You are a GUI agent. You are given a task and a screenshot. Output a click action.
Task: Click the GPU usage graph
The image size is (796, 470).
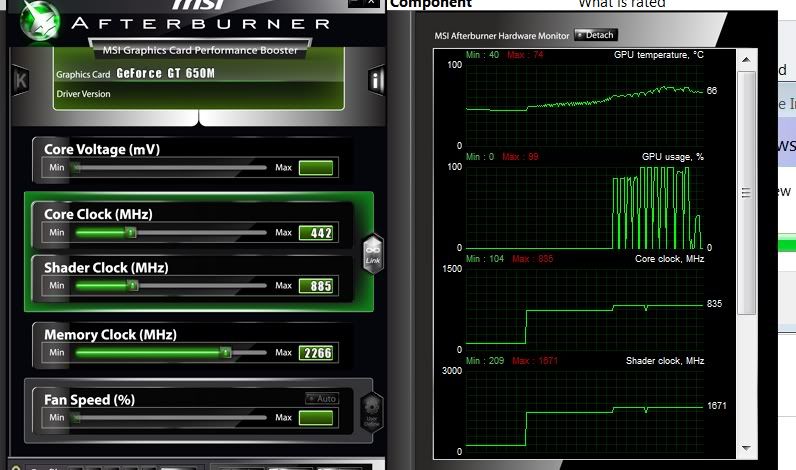585,207
